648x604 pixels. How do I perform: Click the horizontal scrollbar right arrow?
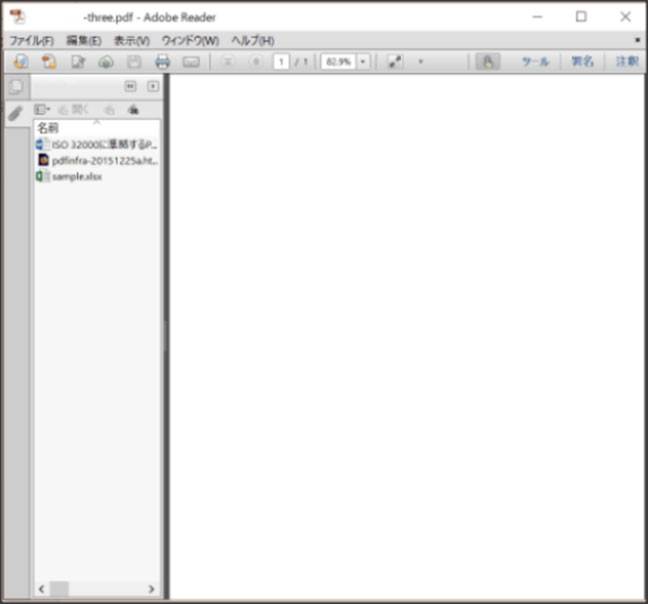151,589
